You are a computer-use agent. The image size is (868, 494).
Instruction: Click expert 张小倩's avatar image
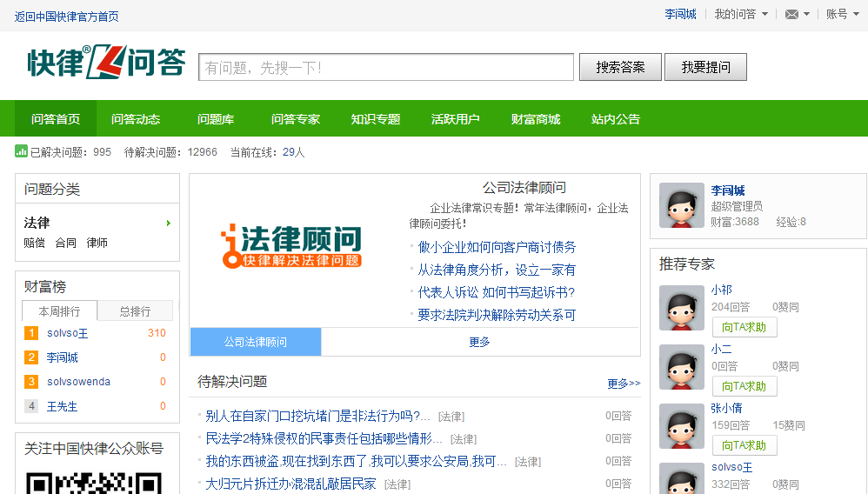(681, 426)
